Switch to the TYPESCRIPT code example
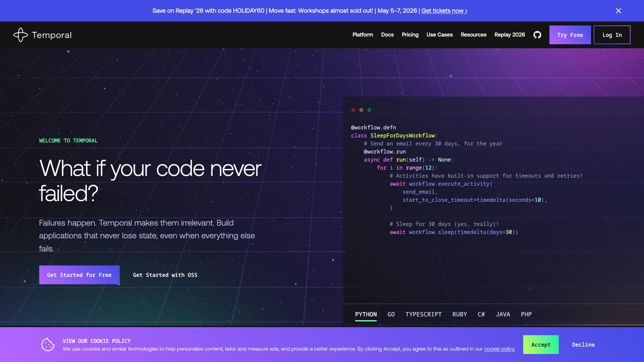The width and height of the screenshot is (644, 362). pos(423,314)
